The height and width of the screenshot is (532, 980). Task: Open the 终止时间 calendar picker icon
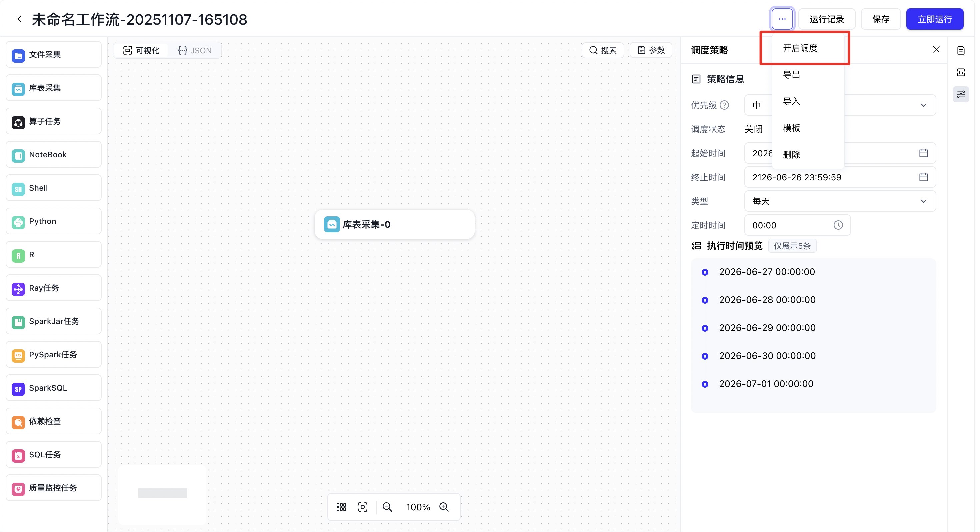(x=928, y=178)
